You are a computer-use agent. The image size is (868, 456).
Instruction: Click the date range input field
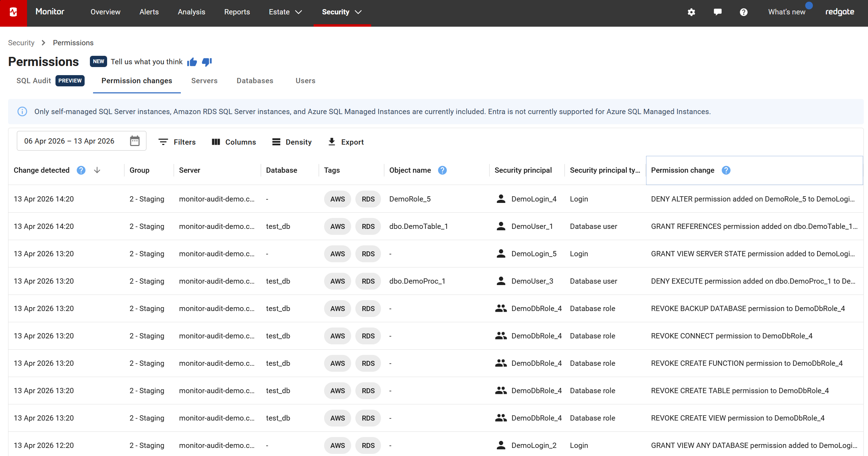[x=70, y=141]
